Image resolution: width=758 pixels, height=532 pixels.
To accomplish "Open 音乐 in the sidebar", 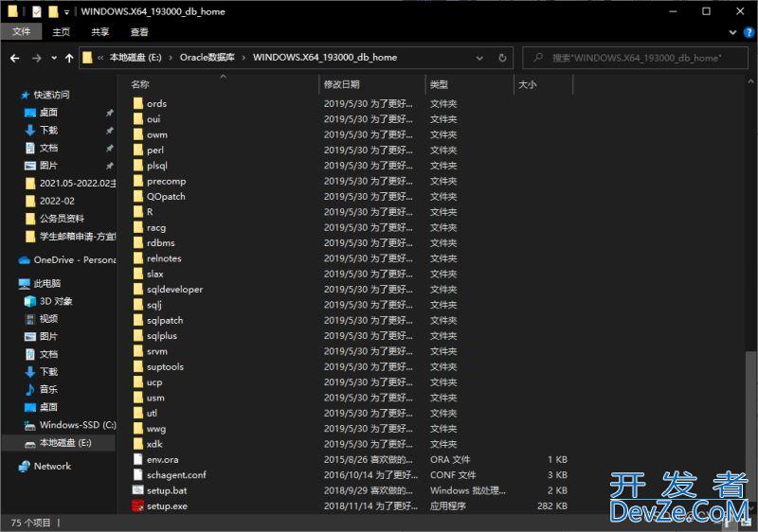I will tap(48, 389).
